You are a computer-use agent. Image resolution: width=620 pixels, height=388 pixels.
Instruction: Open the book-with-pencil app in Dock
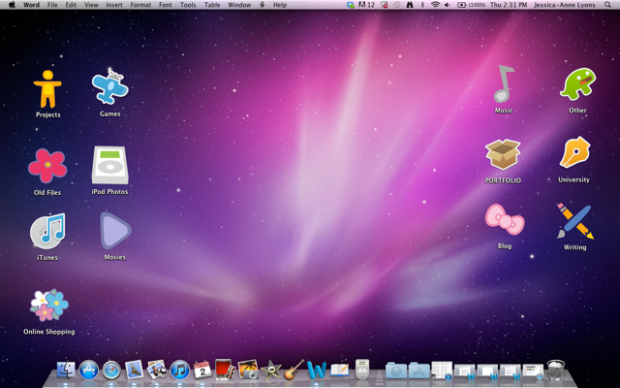339,370
